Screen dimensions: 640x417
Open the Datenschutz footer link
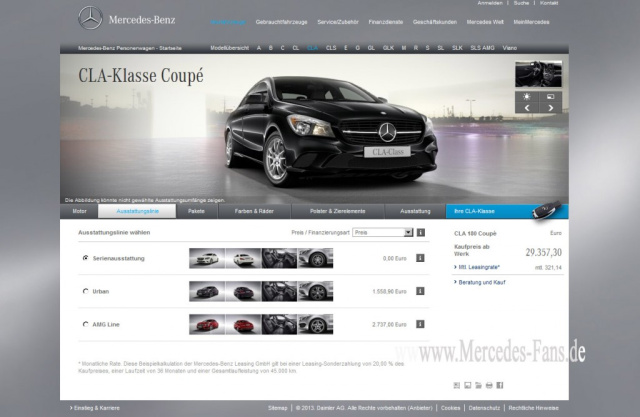(x=485, y=408)
